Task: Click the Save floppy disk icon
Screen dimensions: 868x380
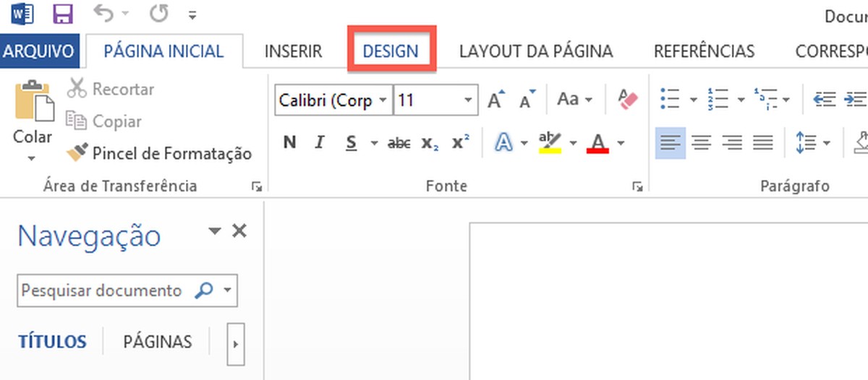Action: pyautogui.click(x=63, y=14)
